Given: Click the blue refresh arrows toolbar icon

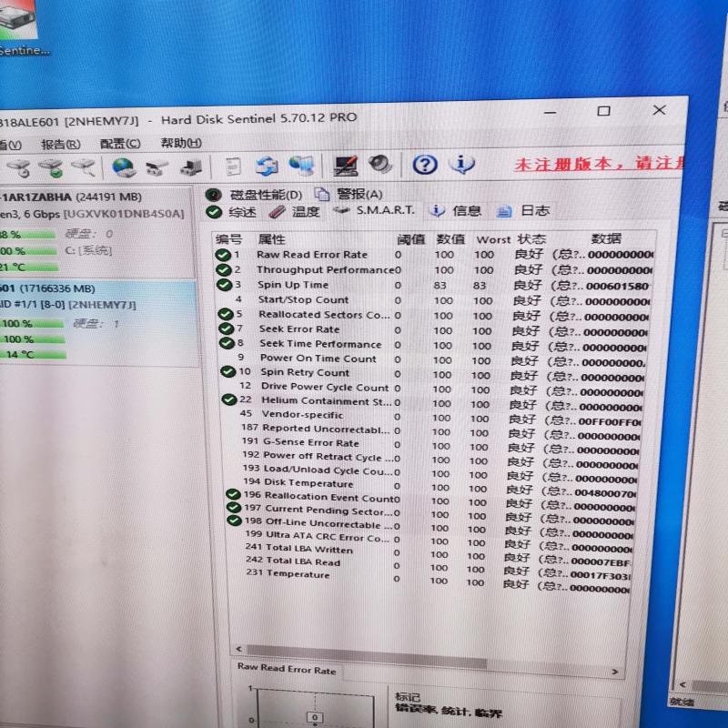Looking at the screenshot, I should click(267, 167).
